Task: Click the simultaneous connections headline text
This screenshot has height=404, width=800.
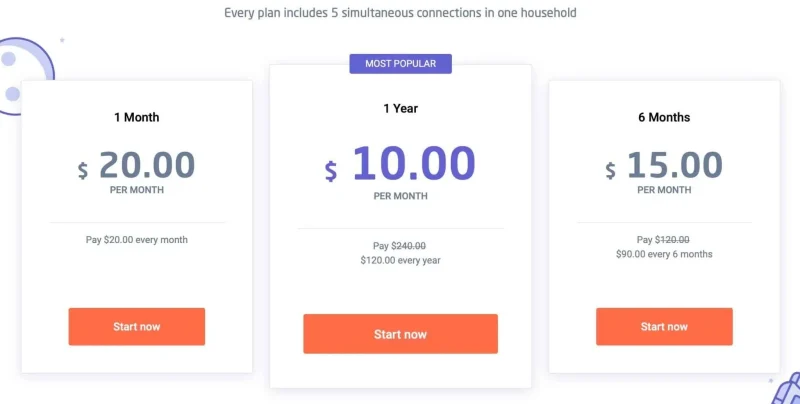Action: pos(400,13)
